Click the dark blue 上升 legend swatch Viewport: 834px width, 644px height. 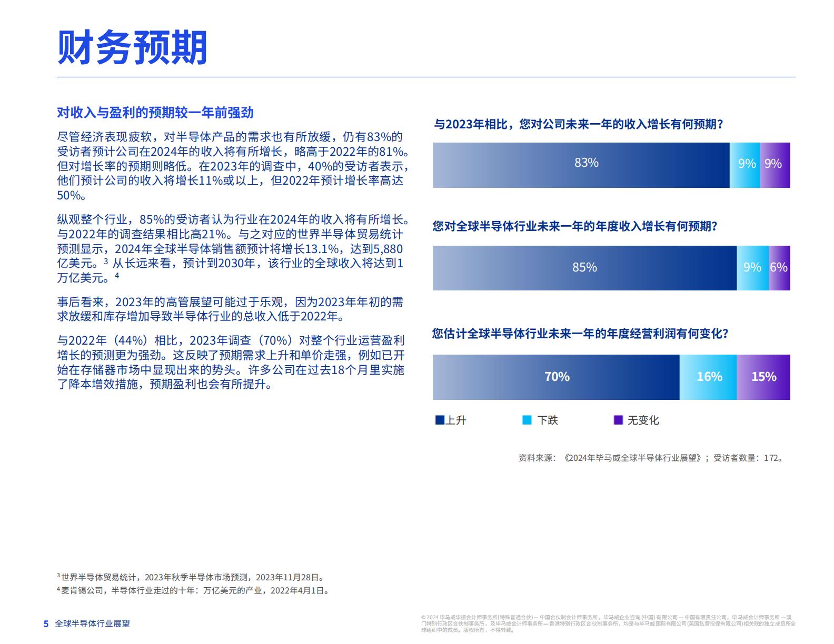click(x=440, y=420)
